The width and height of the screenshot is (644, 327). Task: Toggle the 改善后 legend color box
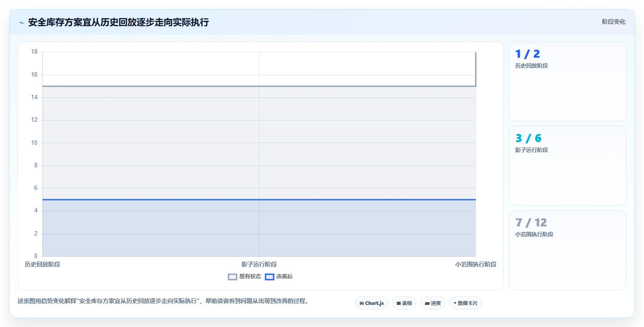(270, 276)
